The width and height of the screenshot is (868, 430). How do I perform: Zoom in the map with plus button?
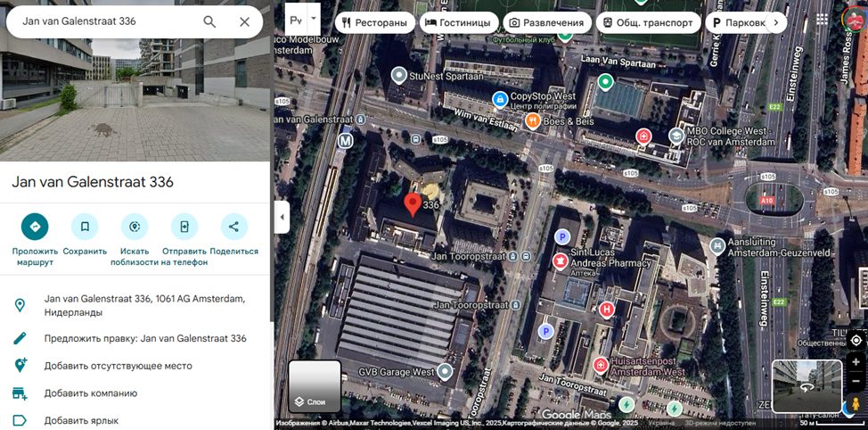tap(856, 363)
